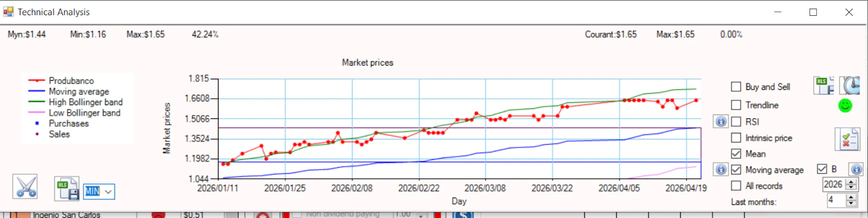This screenshot has height=218, width=868.
Task: Select Ingenio San Carlos row in background window
Action: 66,215
